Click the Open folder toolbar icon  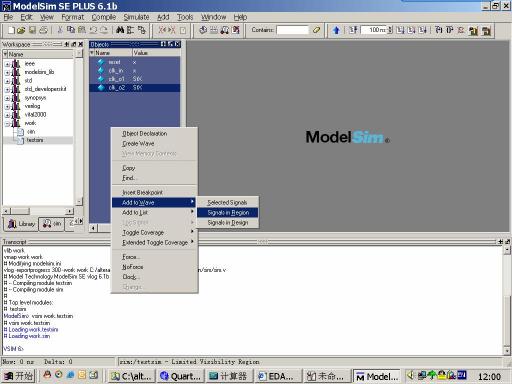coord(21,30)
